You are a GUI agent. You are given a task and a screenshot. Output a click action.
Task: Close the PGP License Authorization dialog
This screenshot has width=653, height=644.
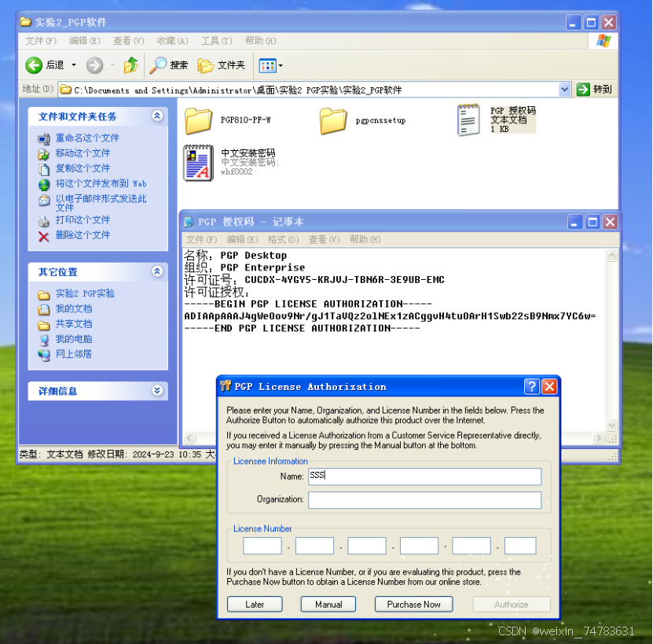[550, 386]
